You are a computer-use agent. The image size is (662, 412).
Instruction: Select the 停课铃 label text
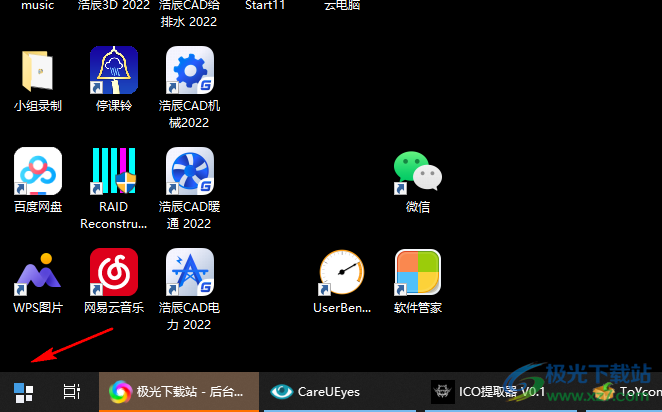coord(114,106)
